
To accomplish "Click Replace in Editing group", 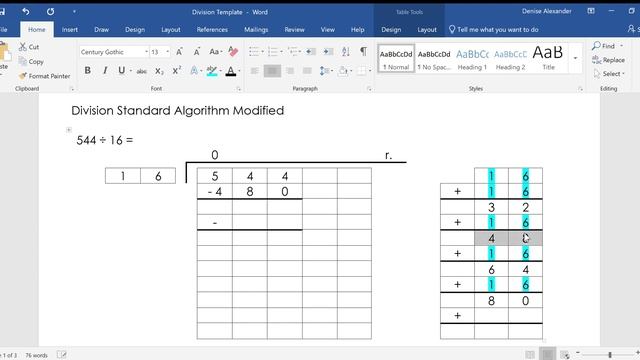I will pyautogui.click(x=608, y=60).
